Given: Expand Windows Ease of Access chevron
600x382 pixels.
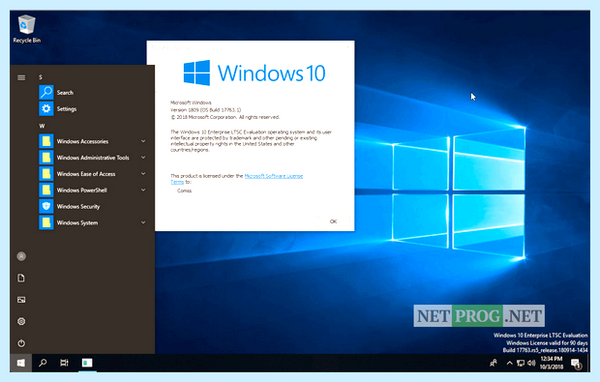Looking at the screenshot, I should [x=143, y=174].
